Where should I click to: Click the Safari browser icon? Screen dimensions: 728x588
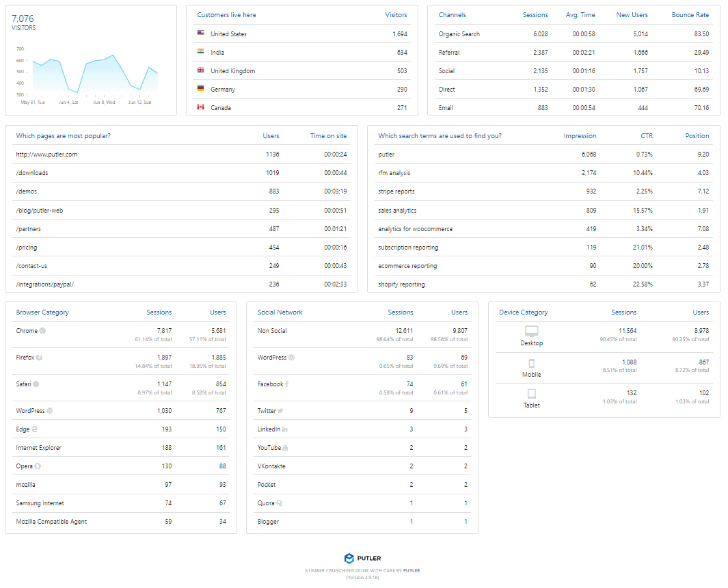[36, 384]
